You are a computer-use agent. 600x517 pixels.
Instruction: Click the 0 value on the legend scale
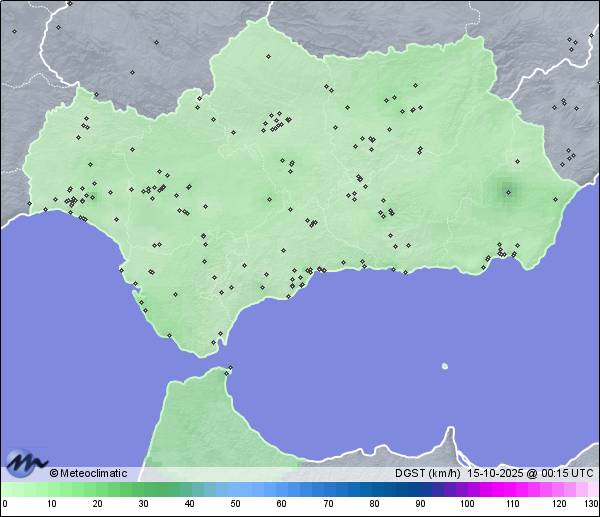tap(5, 504)
